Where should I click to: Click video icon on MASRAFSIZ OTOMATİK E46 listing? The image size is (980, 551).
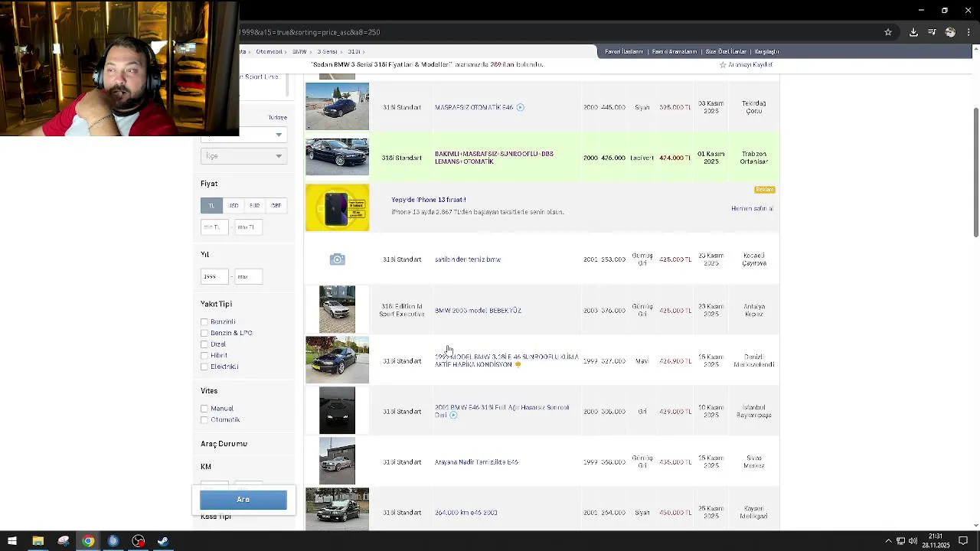520,107
